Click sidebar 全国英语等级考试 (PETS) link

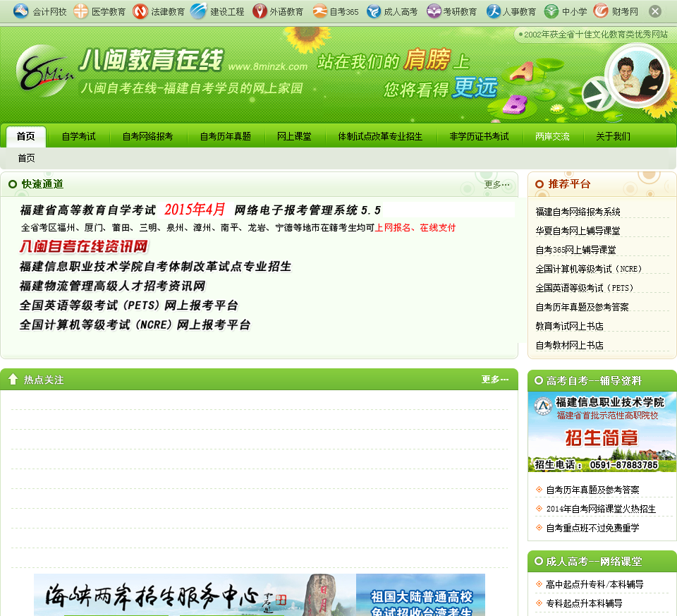(x=585, y=288)
